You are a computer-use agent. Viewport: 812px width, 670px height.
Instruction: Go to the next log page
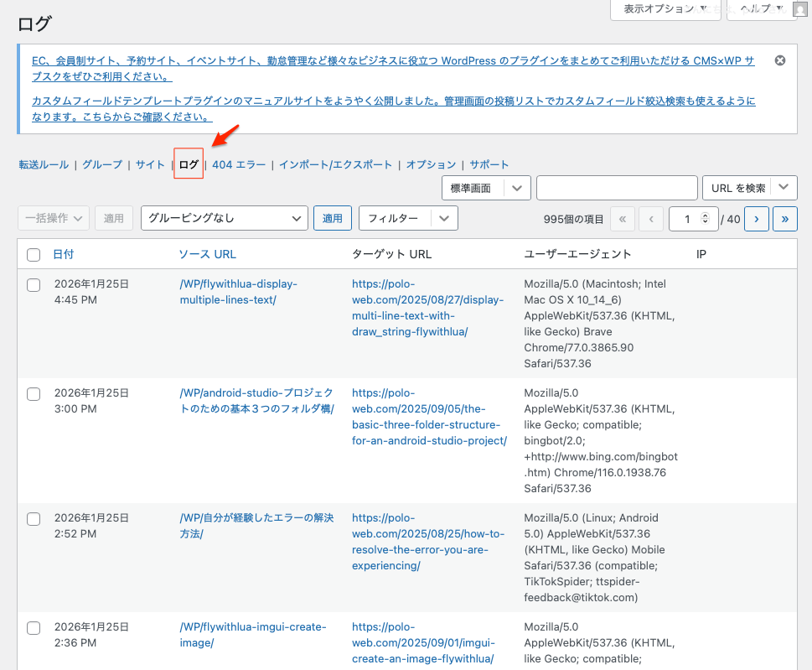point(756,219)
